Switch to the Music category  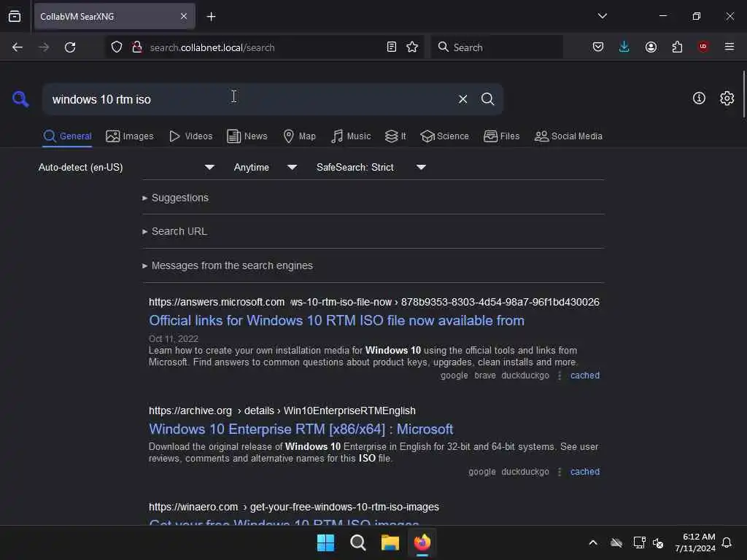351,136
